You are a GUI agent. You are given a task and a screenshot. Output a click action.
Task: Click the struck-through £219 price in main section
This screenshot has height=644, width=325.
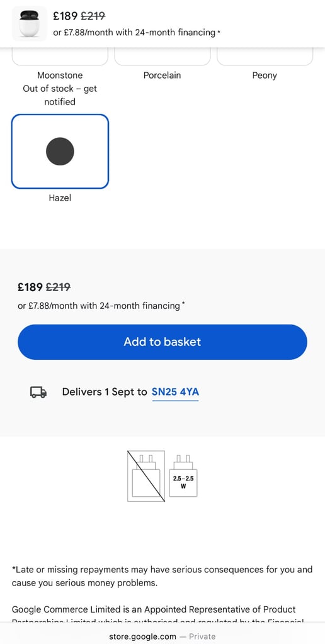pyautogui.click(x=58, y=287)
